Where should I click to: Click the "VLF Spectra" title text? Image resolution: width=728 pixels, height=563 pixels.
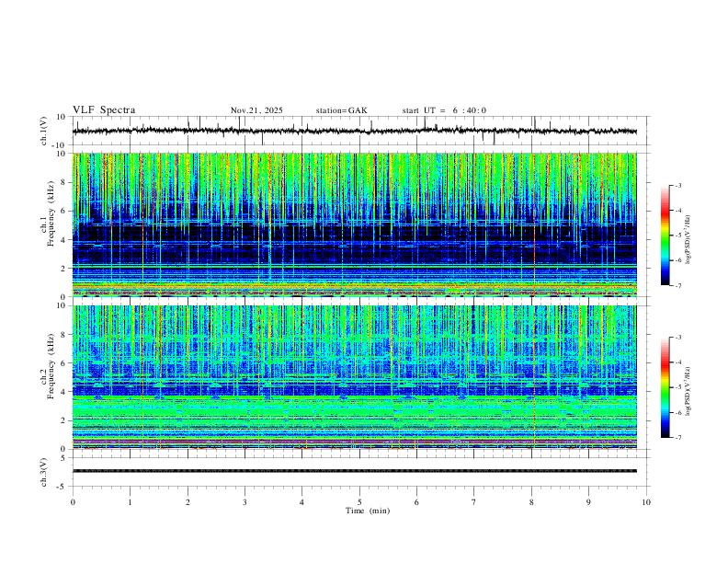tap(104, 110)
